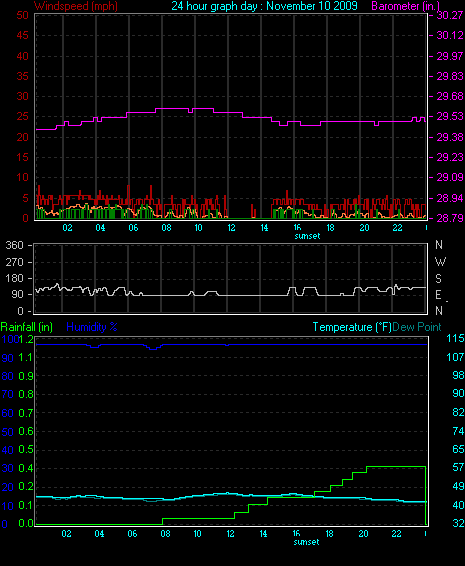This screenshot has width=465, height=566.
Task: Click temperature axis value 49
Action: click(x=458, y=487)
